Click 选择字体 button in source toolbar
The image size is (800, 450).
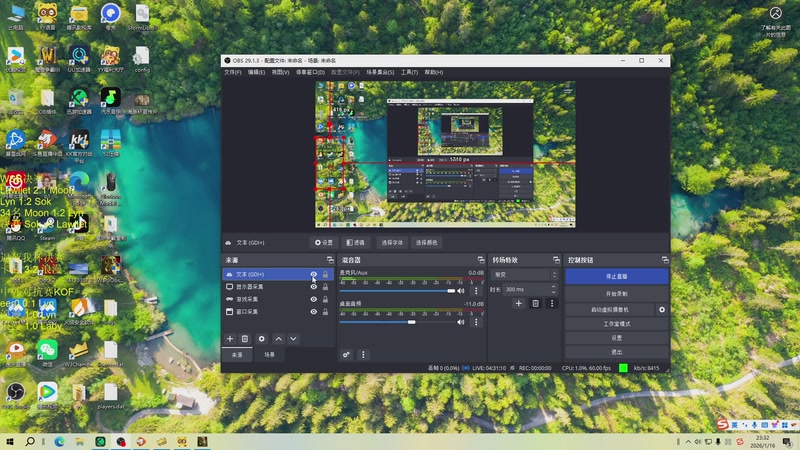(392, 243)
